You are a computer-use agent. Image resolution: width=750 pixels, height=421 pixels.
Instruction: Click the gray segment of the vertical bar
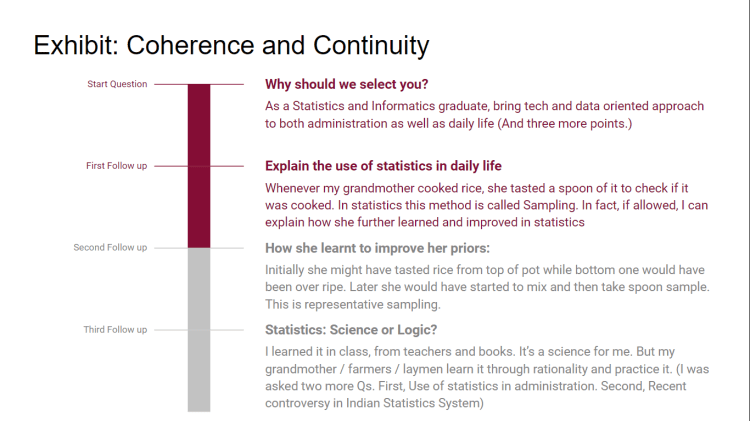[x=199, y=330]
